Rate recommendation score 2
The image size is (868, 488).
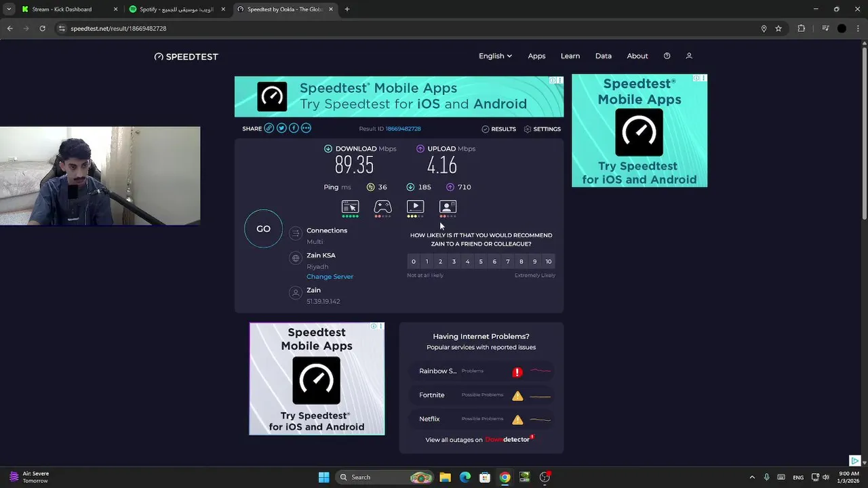pos(440,262)
